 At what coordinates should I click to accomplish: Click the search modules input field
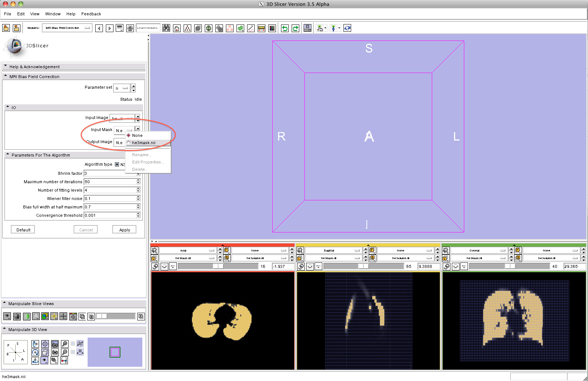pos(147,28)
